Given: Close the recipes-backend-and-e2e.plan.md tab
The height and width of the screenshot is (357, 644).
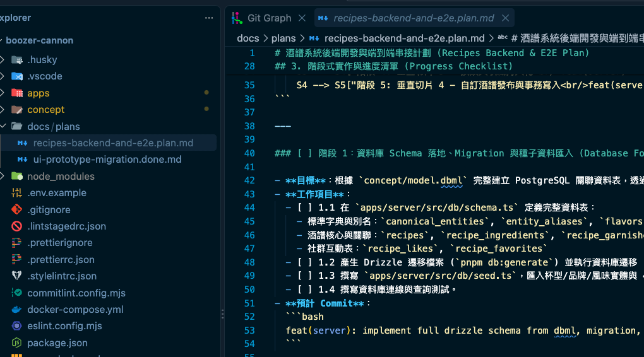Looking at the screenshot, I should pos(506,18).
